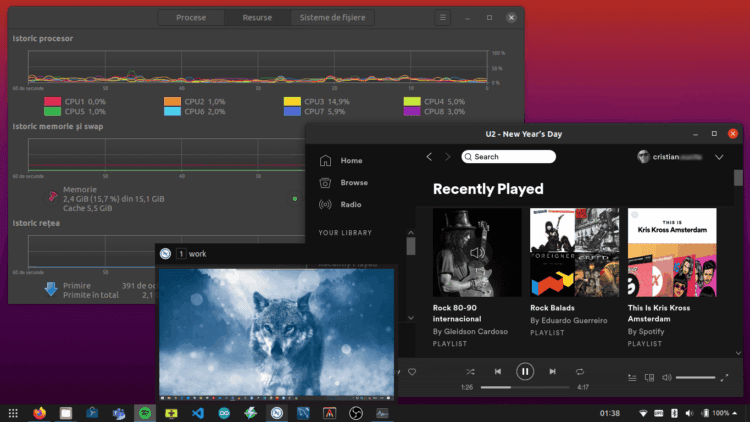
Task: Toggle repeat in Spotify player
Action: [x=580, y=372]
